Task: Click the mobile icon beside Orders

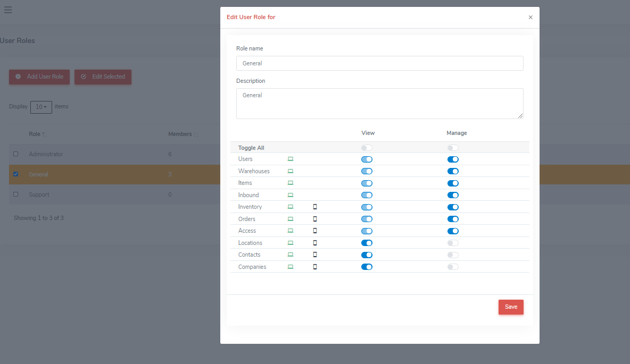Action: coord(315,218)
